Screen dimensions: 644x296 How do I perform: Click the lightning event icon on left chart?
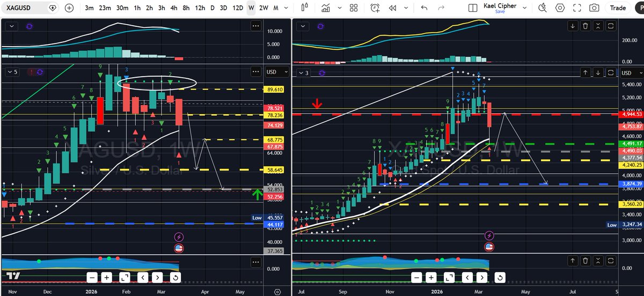point(179,236)
